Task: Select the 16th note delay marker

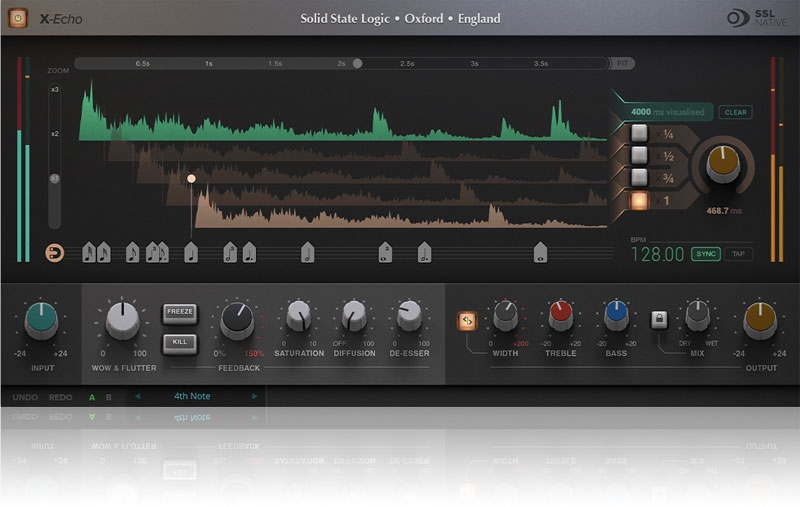Action: pyautogui.click(x=104, y=252)
